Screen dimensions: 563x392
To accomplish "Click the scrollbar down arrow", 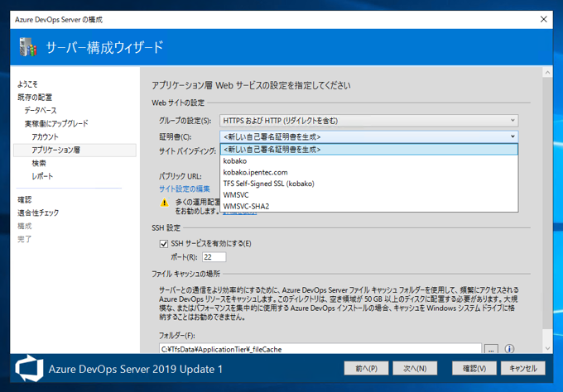I will pos(547,348).
